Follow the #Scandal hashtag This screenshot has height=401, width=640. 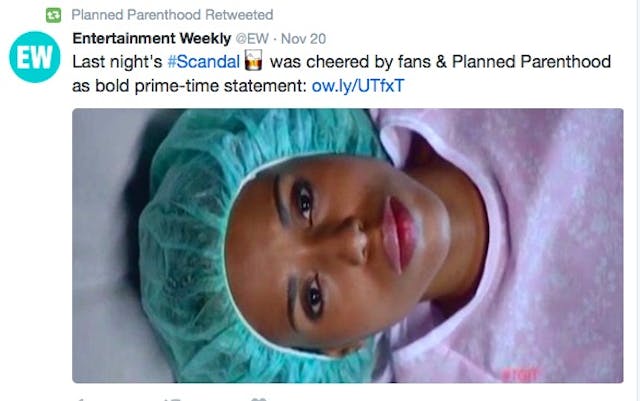204,62
